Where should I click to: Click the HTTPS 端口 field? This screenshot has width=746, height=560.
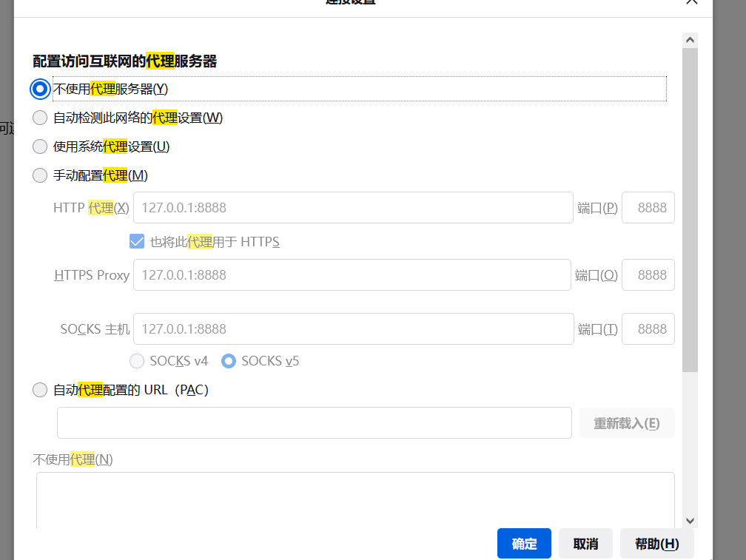tap(648, 274)
